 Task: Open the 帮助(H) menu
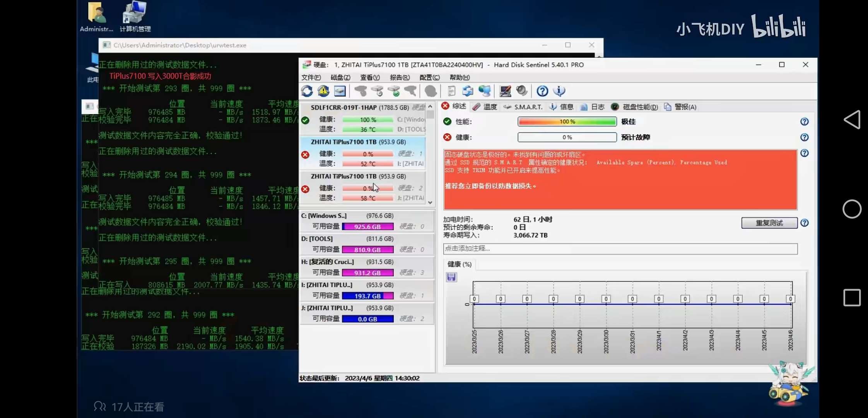(460, 77)
